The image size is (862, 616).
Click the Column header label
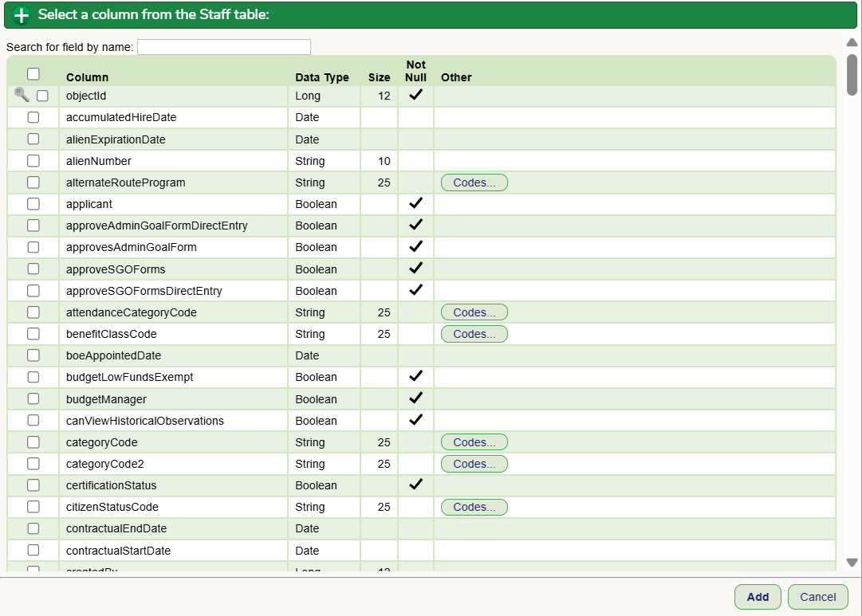pyautogui.click(x=87, y=77)
